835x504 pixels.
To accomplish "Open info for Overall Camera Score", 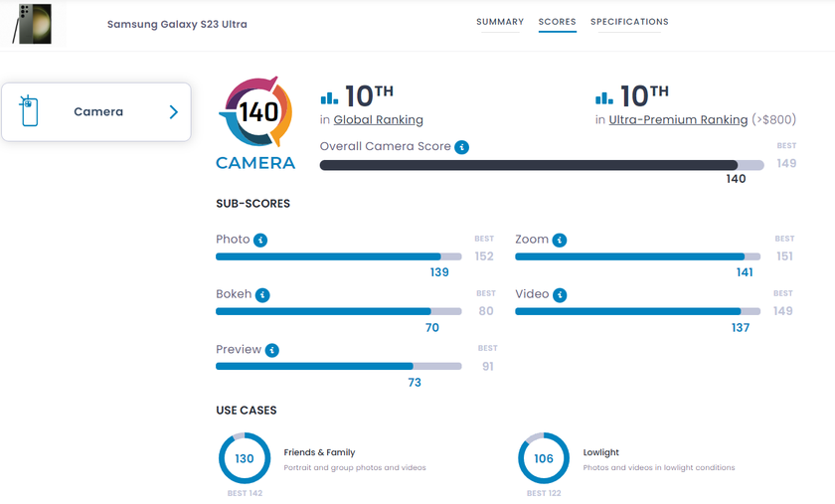I will pos(461,147).
